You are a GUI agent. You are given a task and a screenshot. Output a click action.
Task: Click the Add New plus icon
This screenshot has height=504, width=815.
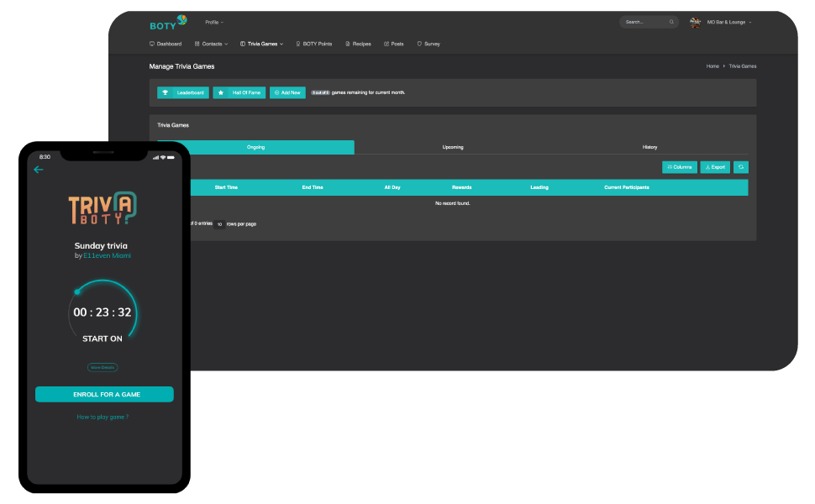point(276,92)
